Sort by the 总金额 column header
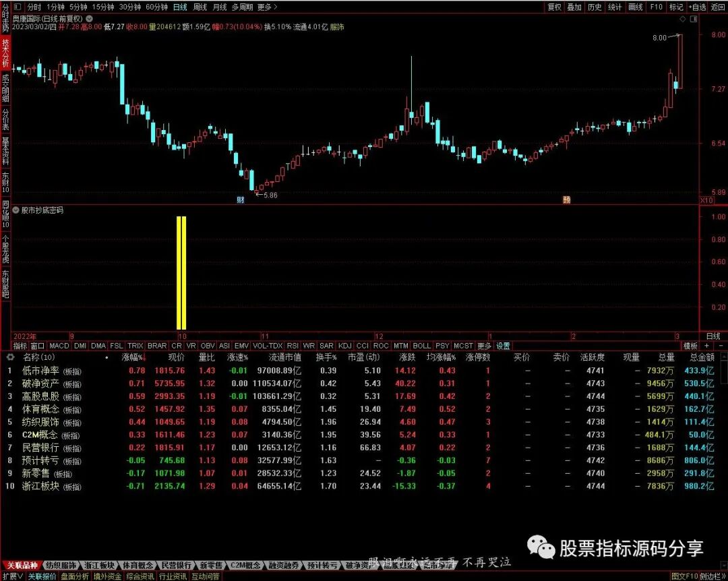 click(702, 357)
